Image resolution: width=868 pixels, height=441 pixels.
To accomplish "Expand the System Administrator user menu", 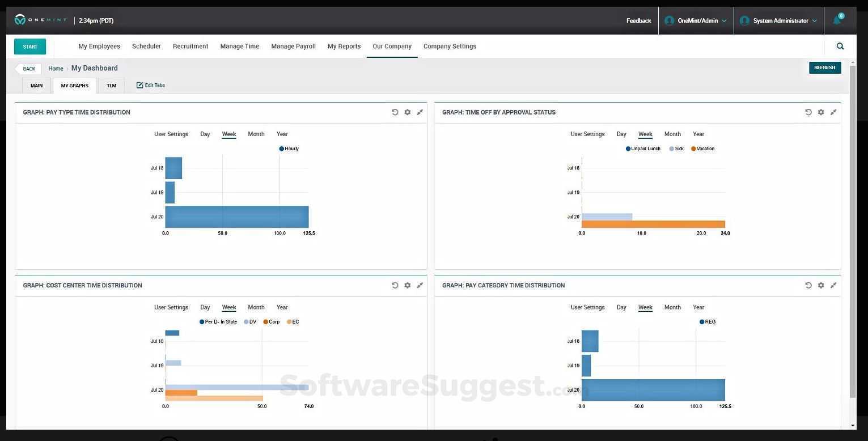I will pyautogui.click(x=779, y=20).
